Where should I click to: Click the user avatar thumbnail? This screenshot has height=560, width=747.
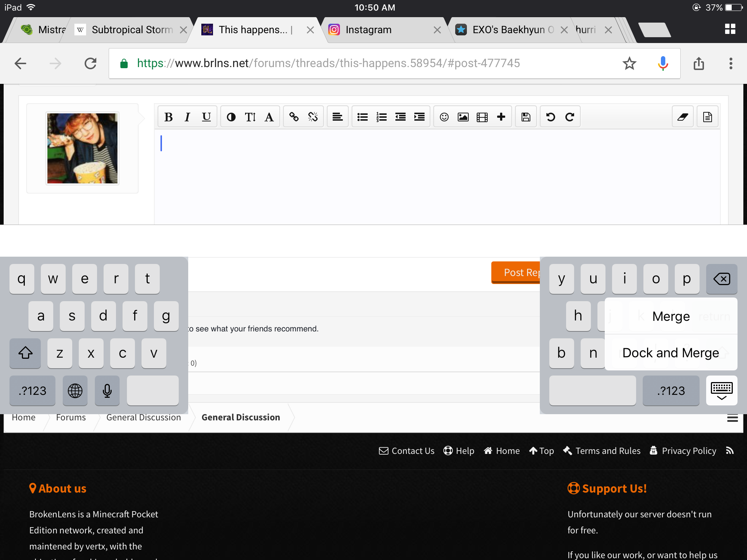click(82, 148)
